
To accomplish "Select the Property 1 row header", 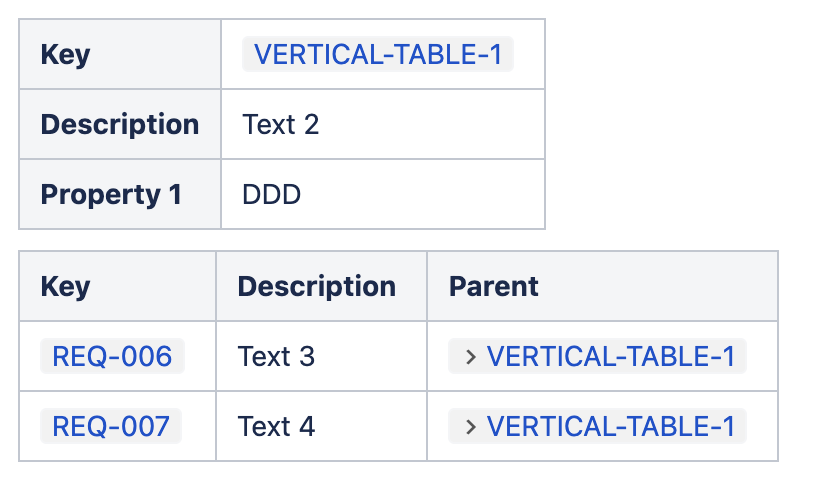I will point(111,195).
